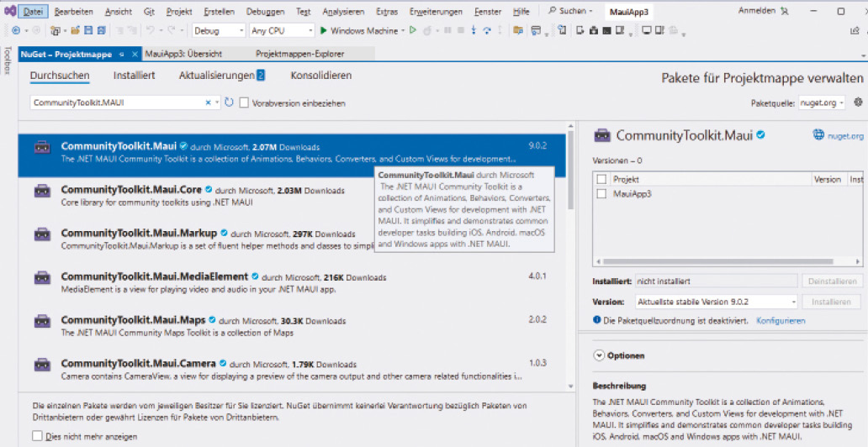The image size is (868, 447).
Task: Click start without debugging outline arrow
Action: [413, 30]
